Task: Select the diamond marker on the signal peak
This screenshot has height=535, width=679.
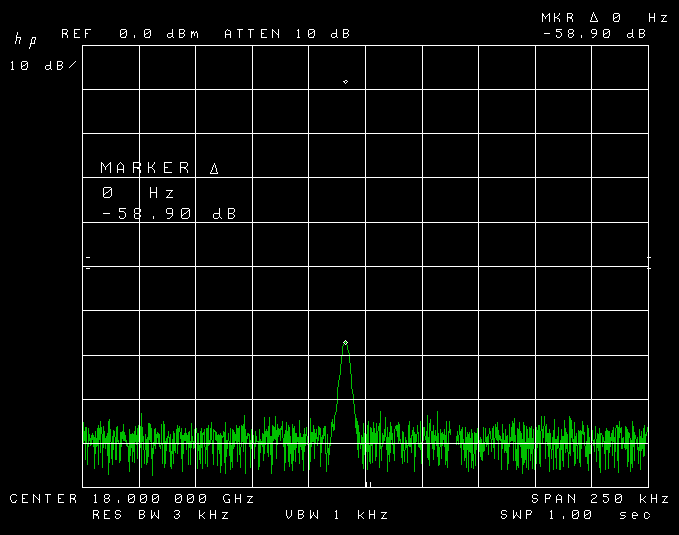Action: [x=345, y=343]
